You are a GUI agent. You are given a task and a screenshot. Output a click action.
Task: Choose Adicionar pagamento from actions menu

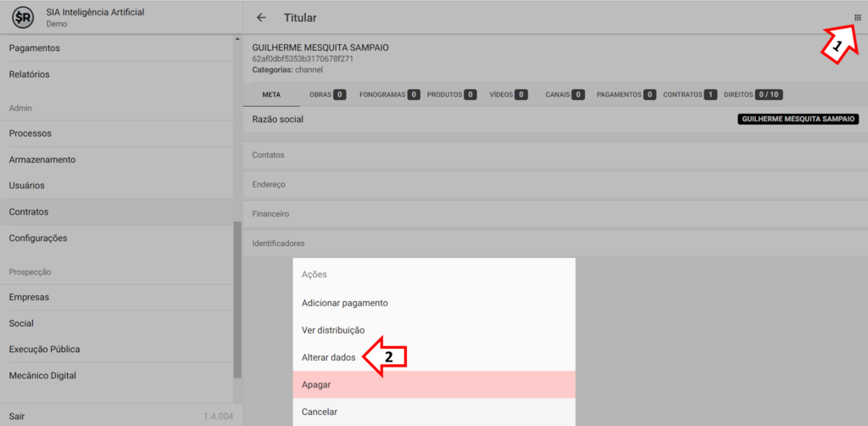tap(344, 303)
